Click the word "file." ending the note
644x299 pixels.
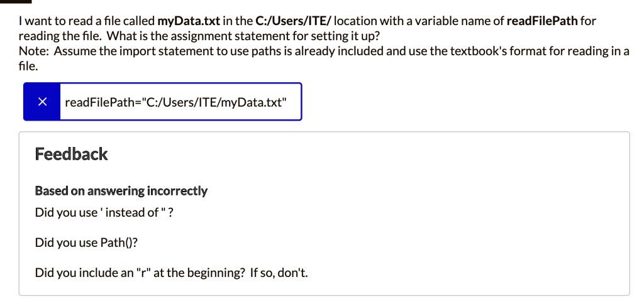(28, 66)
